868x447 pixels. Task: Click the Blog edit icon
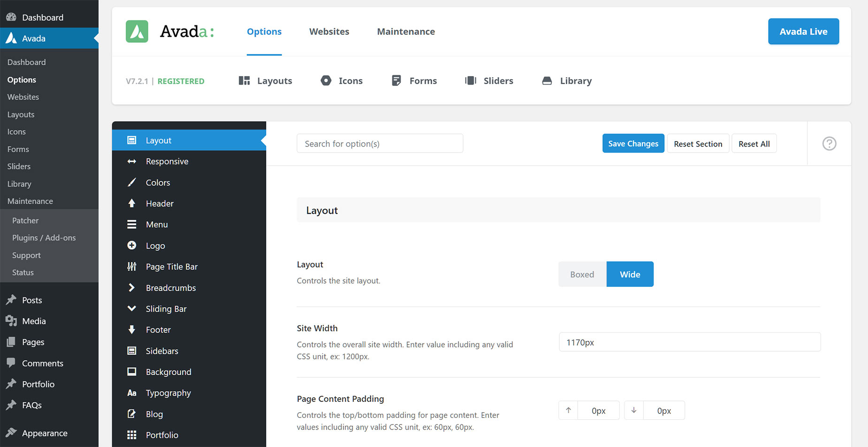(132, 414)
